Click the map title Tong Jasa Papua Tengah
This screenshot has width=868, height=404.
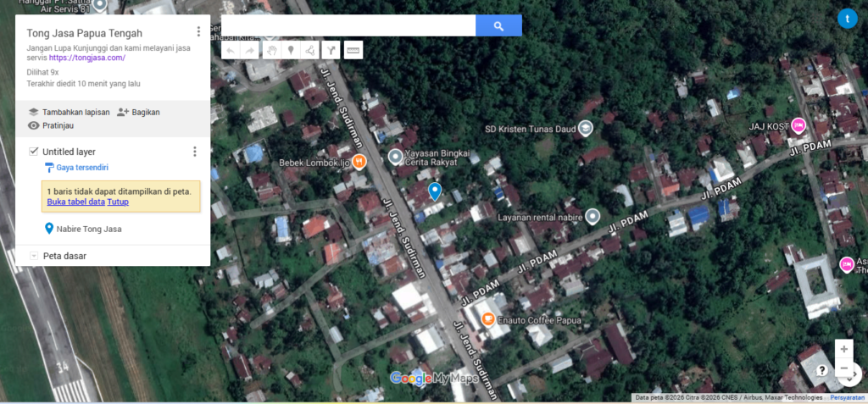[x=84, y=33]
